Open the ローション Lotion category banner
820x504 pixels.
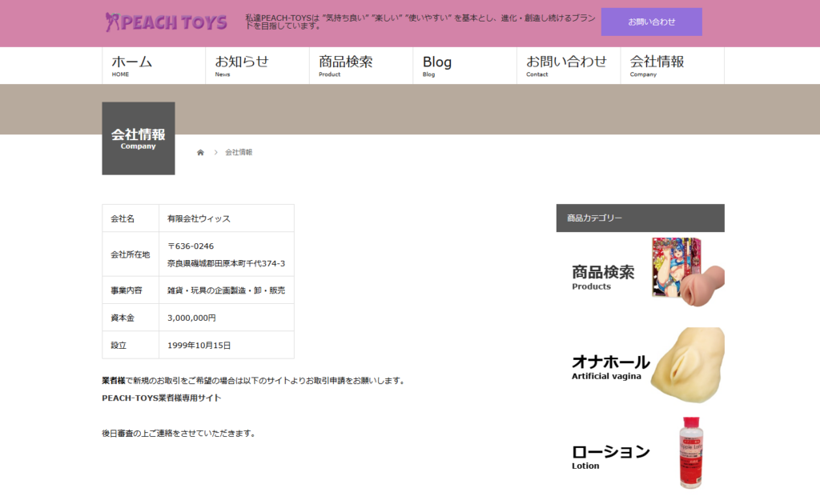click(641, 453)
